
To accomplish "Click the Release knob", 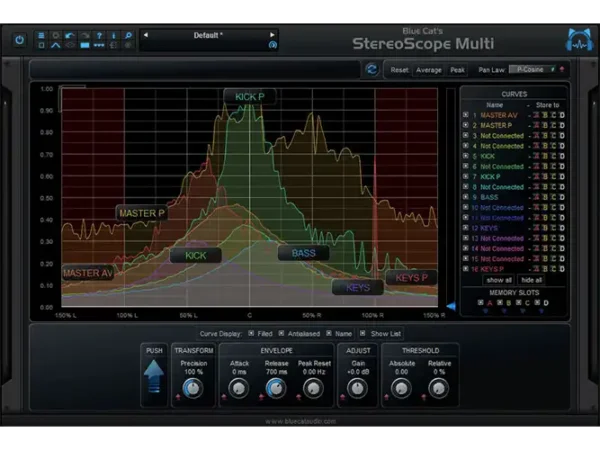I will [x=276, y=388].
